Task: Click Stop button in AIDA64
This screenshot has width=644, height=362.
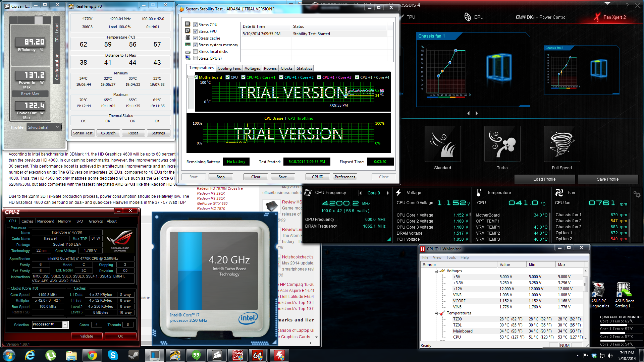Action: coord(221,177)
